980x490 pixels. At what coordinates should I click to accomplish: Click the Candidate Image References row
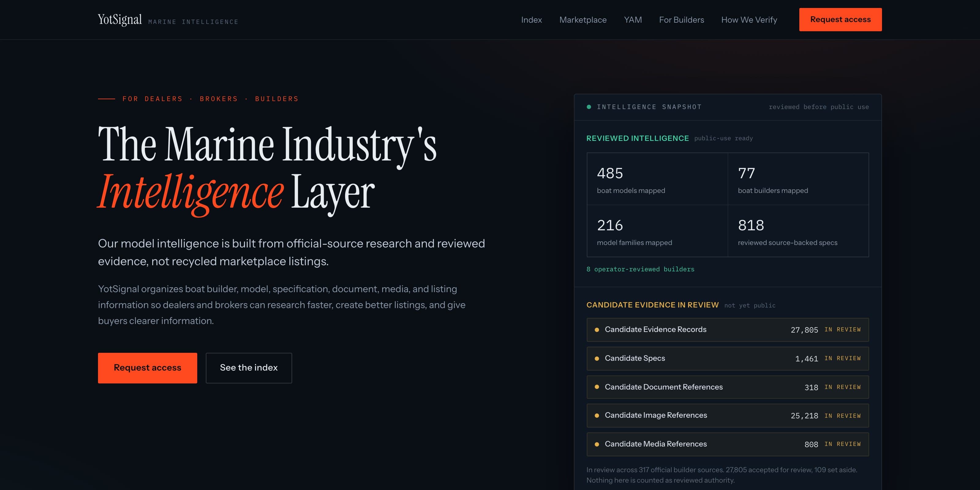click(x=728, y=416)
